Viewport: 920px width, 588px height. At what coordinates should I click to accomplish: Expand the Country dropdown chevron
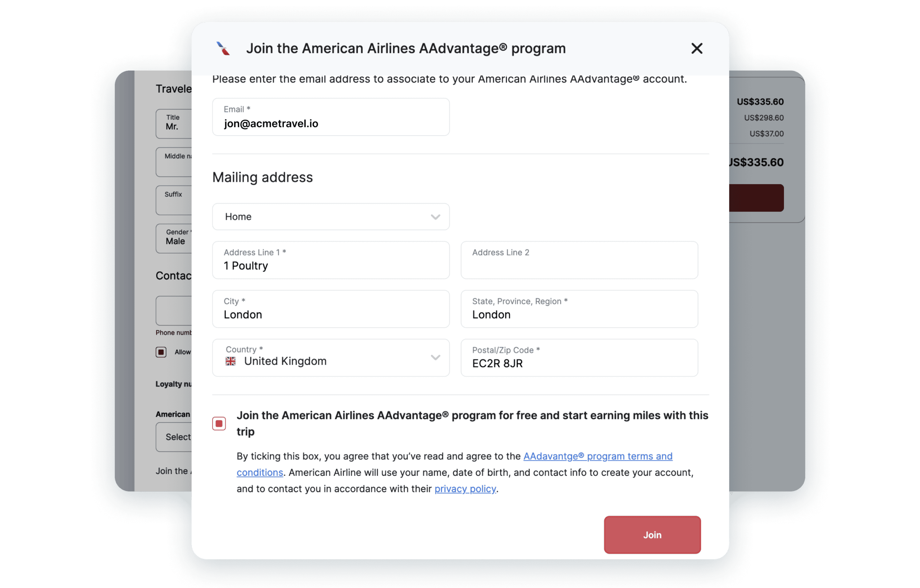[435, 358]
